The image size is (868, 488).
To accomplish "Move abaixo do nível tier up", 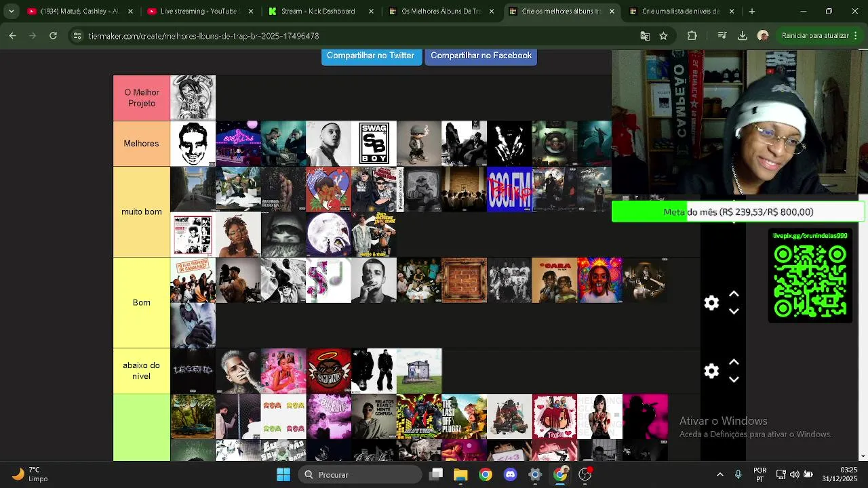I will [x=734, y=362].
